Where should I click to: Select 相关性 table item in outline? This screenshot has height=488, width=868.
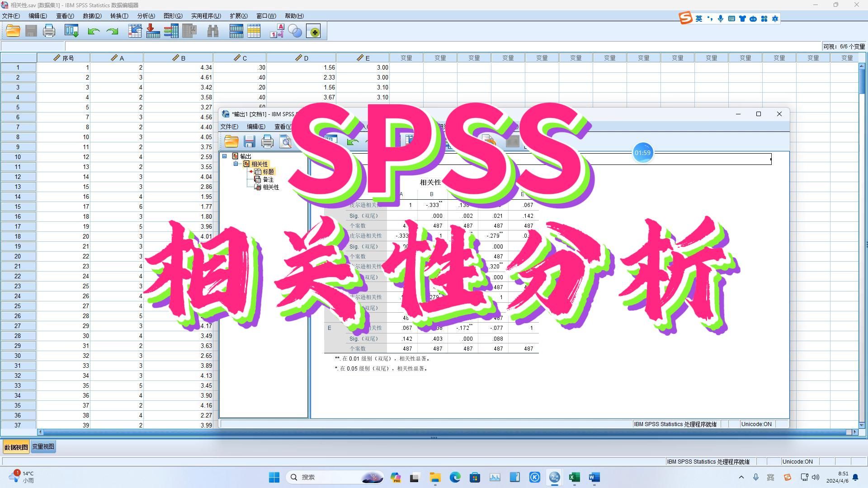click(271, 187)
